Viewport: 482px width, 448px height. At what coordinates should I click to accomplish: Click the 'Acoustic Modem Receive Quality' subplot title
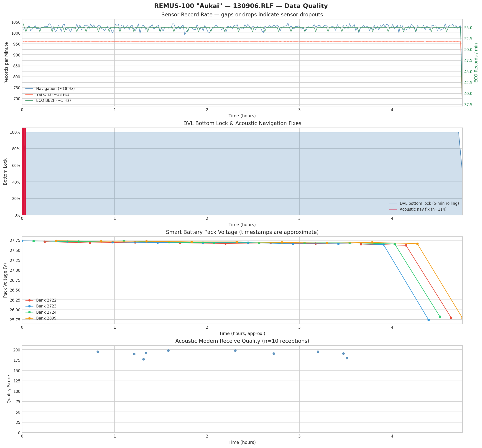[242, 341]
